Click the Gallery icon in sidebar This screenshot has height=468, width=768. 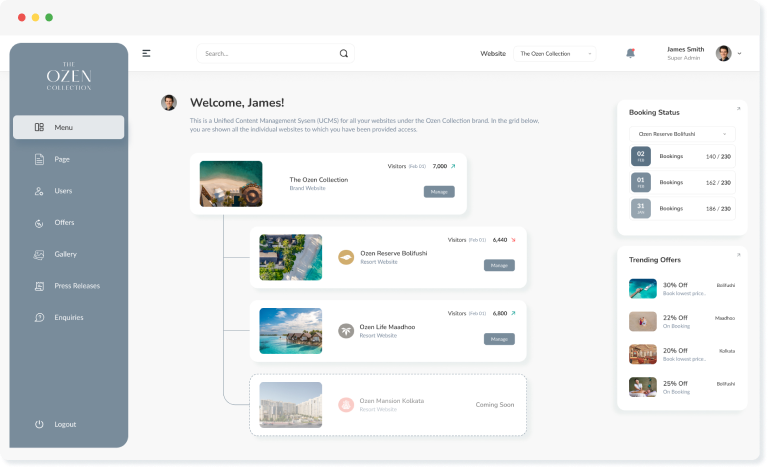click(39, 254)
